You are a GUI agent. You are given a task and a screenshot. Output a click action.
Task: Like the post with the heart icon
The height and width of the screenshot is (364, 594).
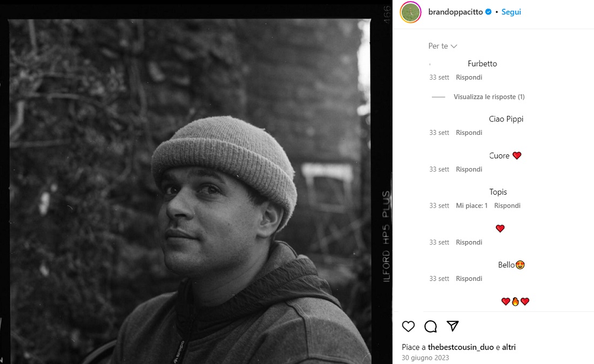click(x=408, y=326)
